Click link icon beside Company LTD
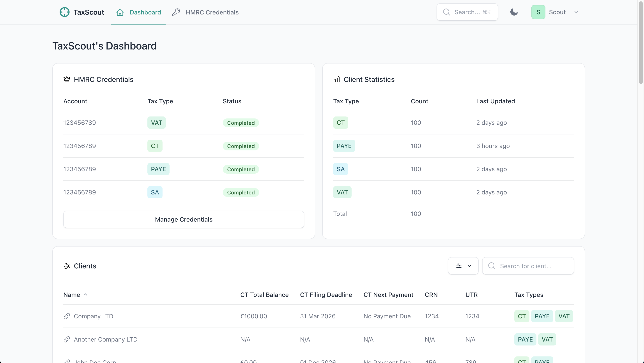 pyautogui.click(x=67, y=316)
